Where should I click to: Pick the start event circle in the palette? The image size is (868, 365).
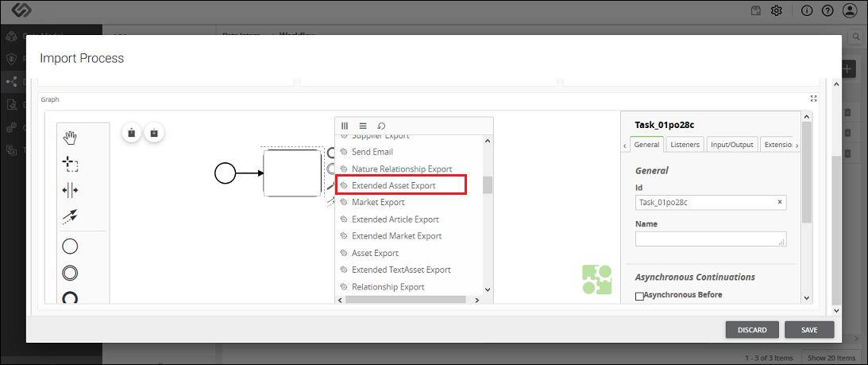pos(70,247)
